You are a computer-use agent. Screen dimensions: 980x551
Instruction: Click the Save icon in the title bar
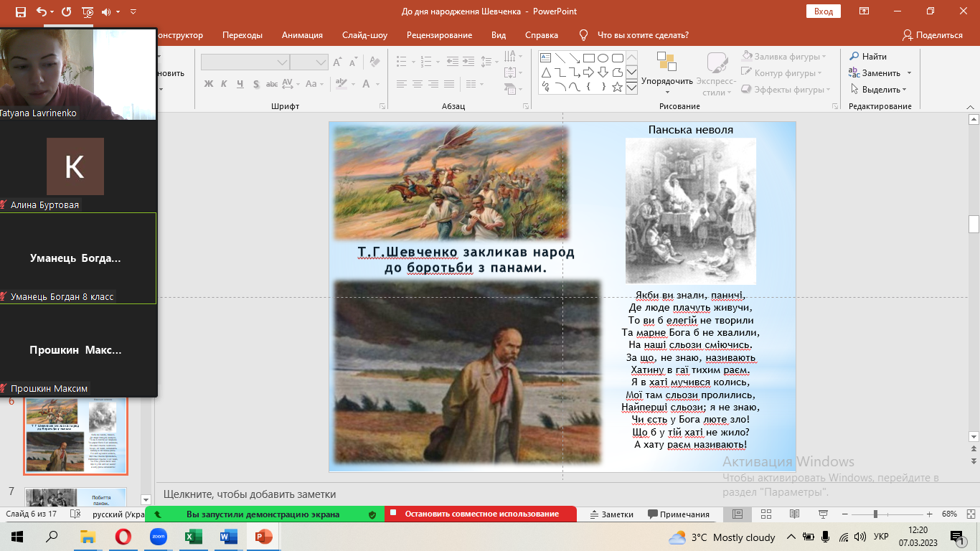[x=20, y=11]
